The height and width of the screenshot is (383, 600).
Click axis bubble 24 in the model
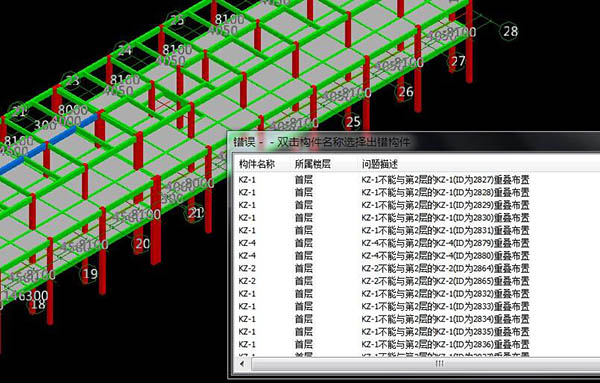124,50
